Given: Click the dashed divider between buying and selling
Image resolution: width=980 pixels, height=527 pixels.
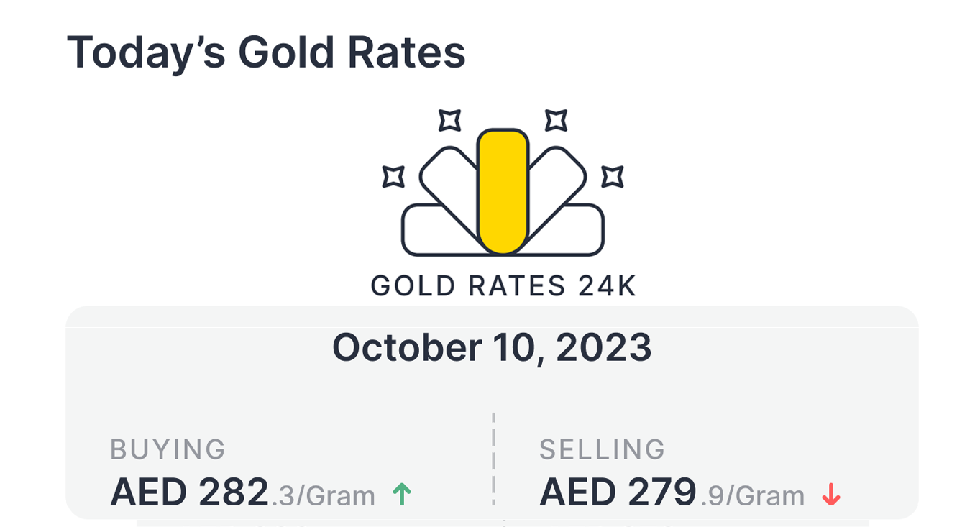Looking at the screenshot, I should click(493, 459).
